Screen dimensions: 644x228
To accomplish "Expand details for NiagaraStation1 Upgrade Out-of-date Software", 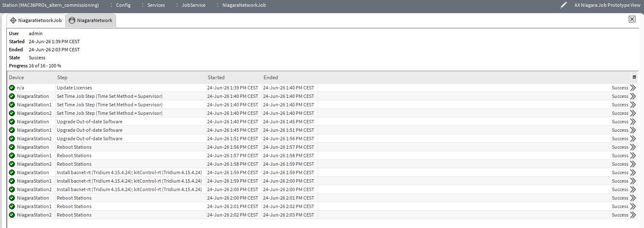I will pos(633,130).
